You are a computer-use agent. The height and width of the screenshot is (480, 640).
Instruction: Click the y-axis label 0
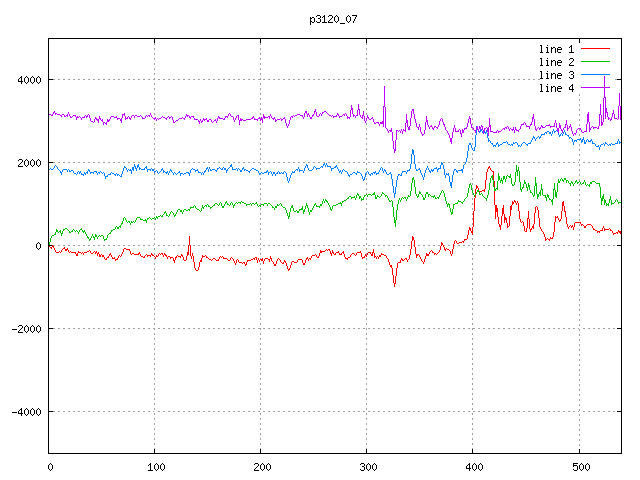coord(38,246)
